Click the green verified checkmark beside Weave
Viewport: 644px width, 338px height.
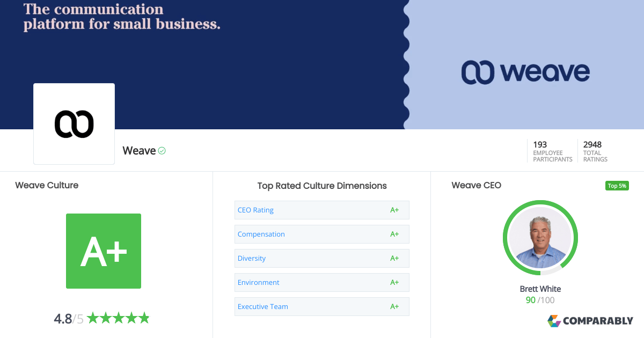click(162, 151)
